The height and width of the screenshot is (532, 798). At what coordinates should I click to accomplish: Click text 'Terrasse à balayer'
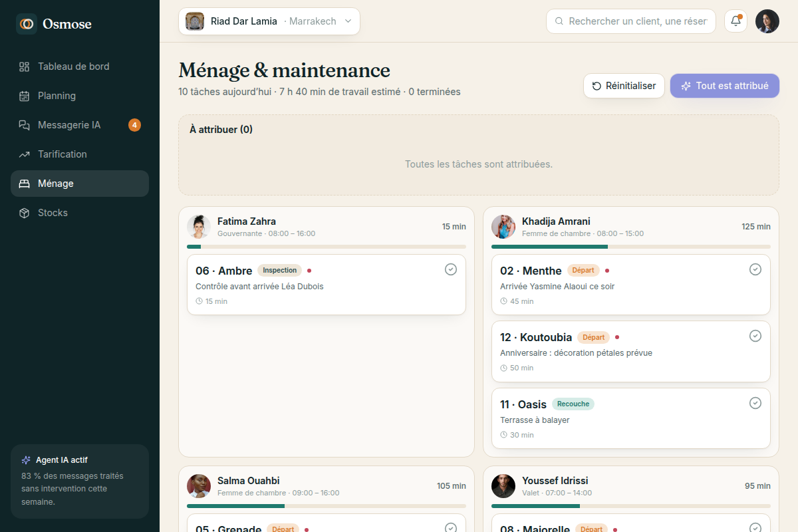pos(535,420)
